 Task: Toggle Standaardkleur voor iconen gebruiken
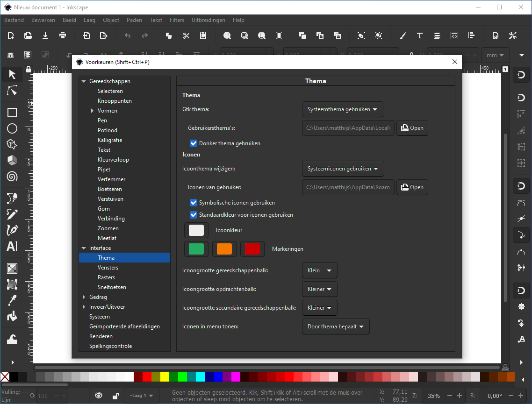click(194, 215)
